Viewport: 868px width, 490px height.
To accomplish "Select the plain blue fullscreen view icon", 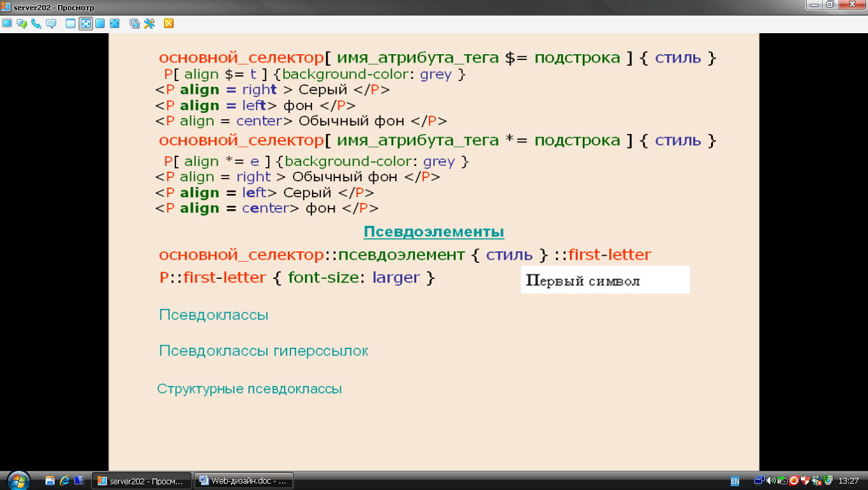I will (100, 24).
